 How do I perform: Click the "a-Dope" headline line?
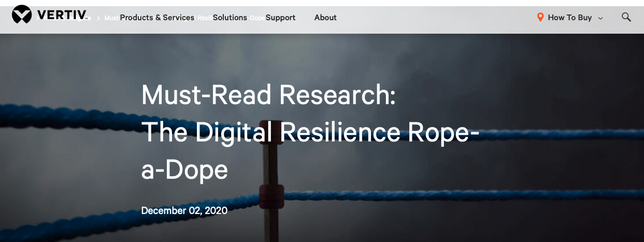184,169
